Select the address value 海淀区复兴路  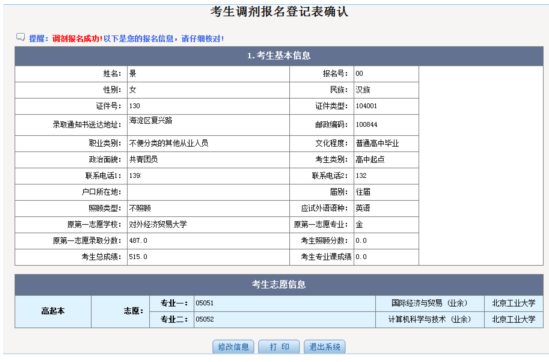[151, 120]
